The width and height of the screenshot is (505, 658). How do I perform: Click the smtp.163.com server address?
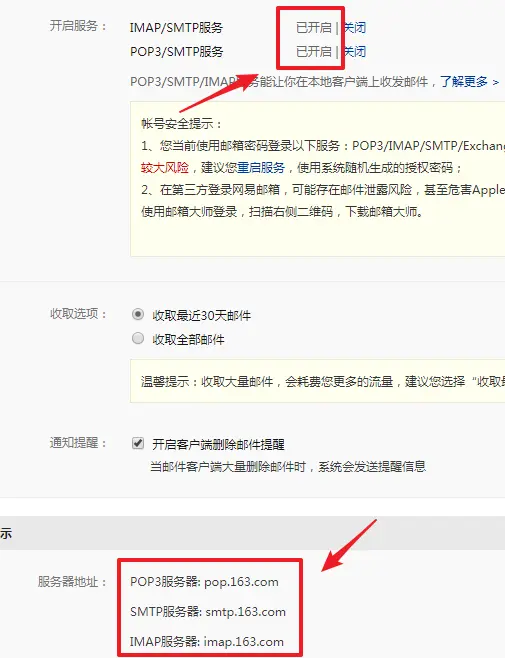point(246,612)
